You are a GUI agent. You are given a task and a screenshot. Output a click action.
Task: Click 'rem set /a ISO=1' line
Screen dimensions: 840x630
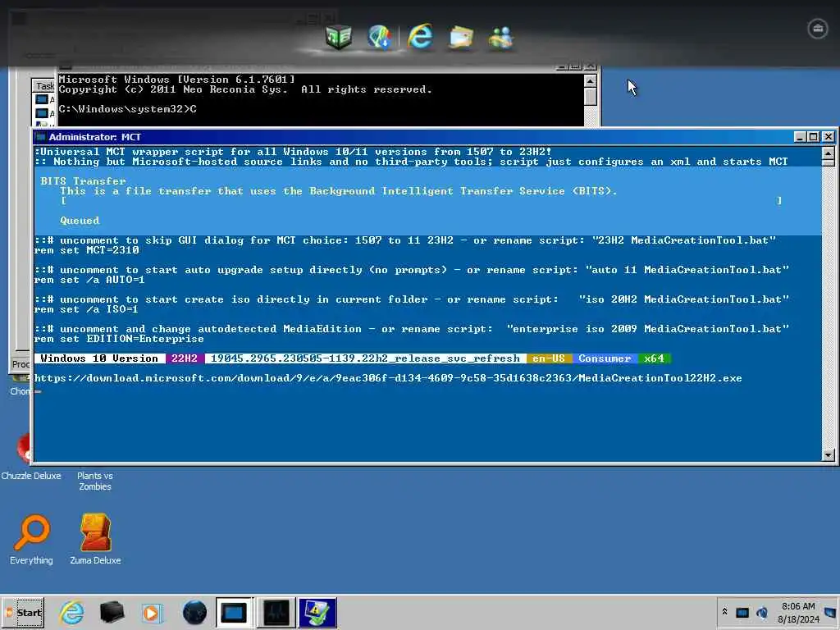(85, 309)
